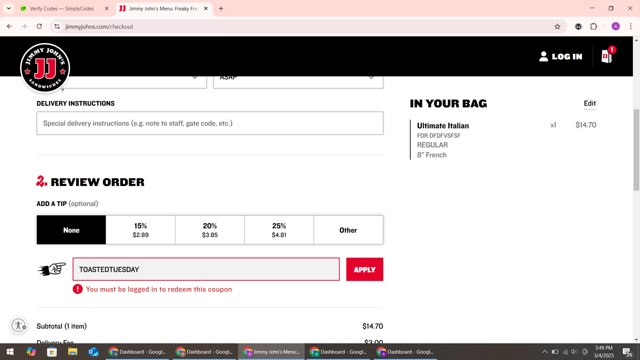Screen dimensions: 640x360
Task: Open the accessibility widget icon
Action: click(18, 325)
